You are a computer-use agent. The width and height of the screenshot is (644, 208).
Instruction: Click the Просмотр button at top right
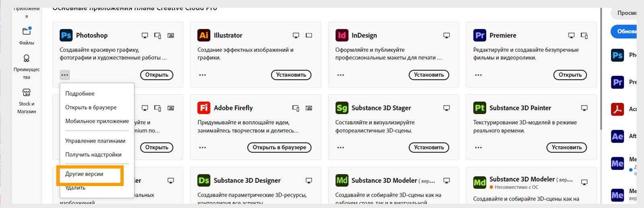coord(624,13)
